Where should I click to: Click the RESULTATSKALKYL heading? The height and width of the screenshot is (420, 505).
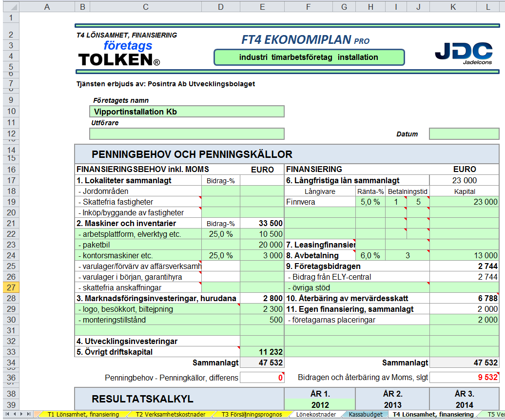142,399
